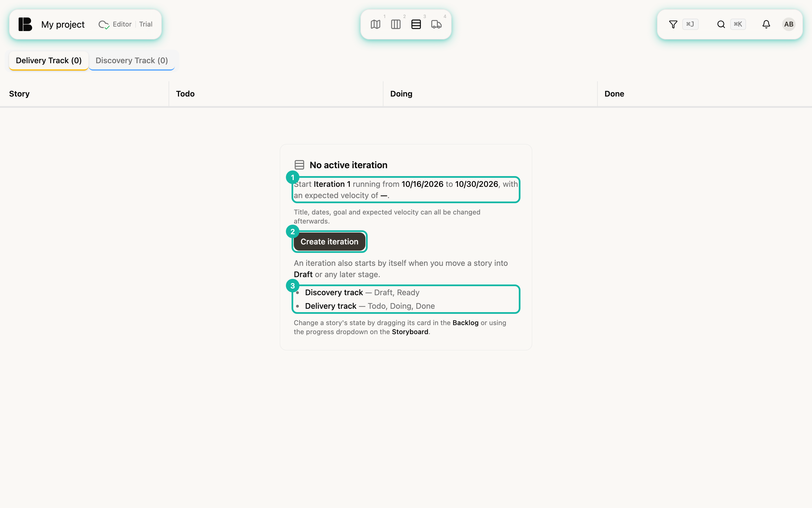Click the app logo beside My project

(25, 24)
